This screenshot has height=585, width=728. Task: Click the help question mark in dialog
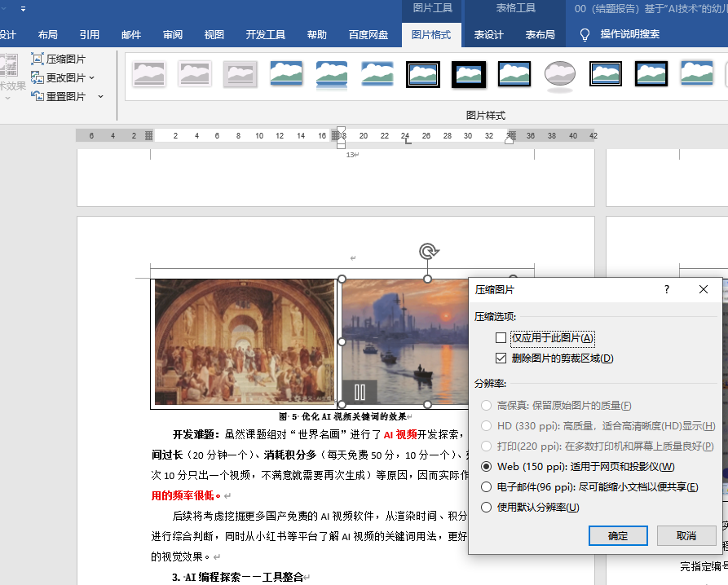(667, 289)
